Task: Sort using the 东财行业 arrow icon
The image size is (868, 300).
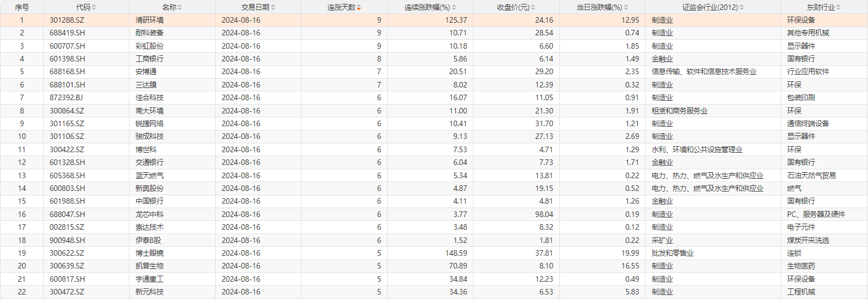Action: coord(839,7)
